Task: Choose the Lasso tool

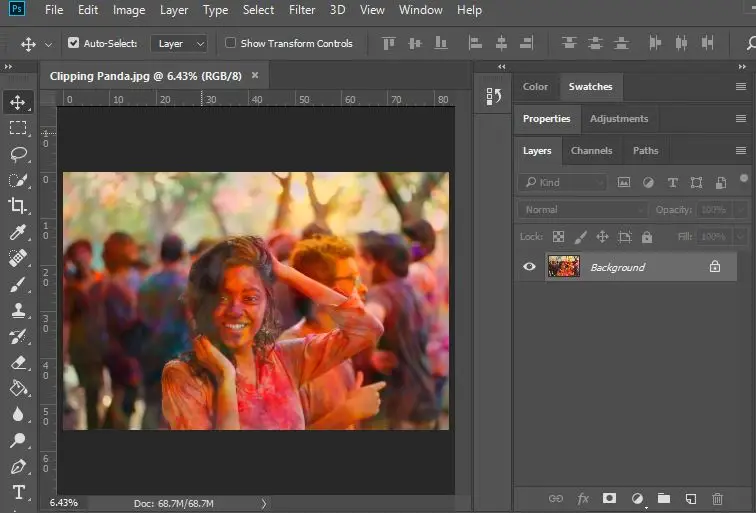Action: pos(18,154)
